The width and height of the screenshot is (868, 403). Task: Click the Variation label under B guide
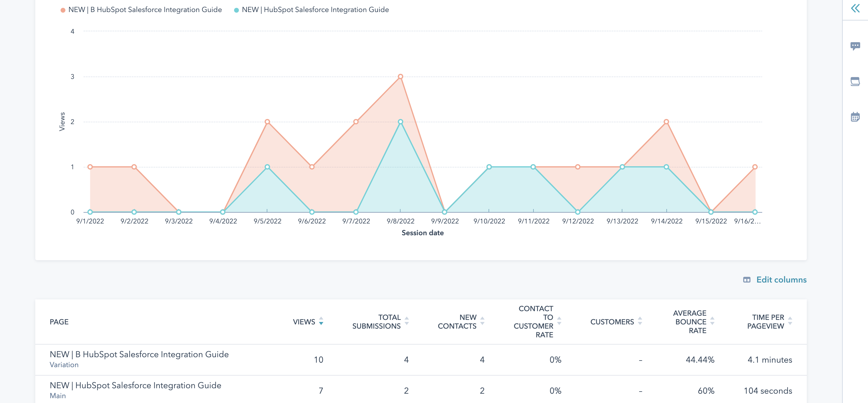[x=64, y=365]
